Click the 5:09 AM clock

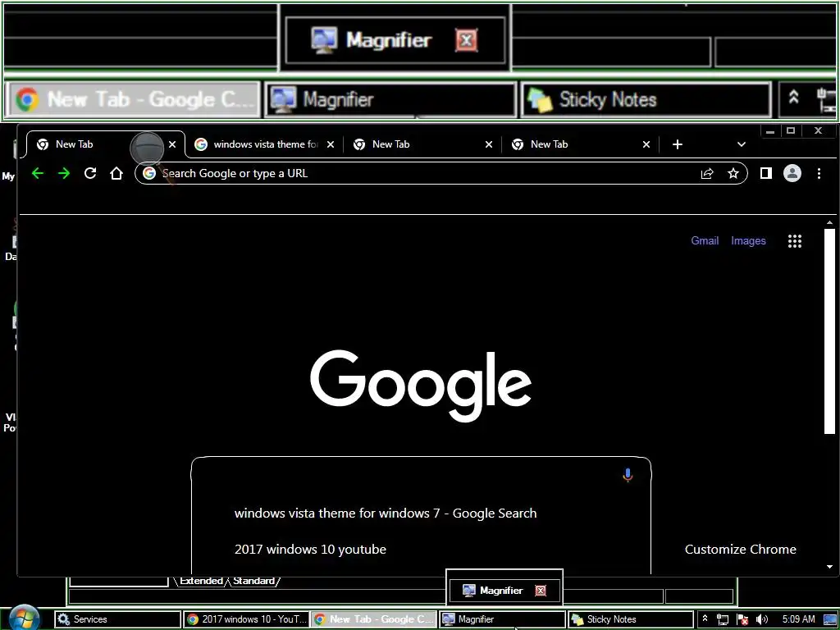pyautogui.click(x=798, y=619)
